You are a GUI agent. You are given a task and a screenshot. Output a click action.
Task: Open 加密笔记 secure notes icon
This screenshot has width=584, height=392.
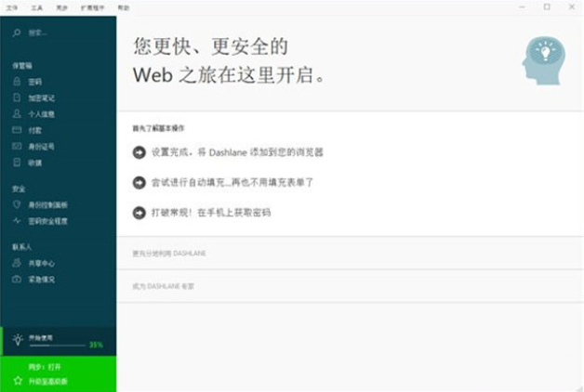(17, 98)
